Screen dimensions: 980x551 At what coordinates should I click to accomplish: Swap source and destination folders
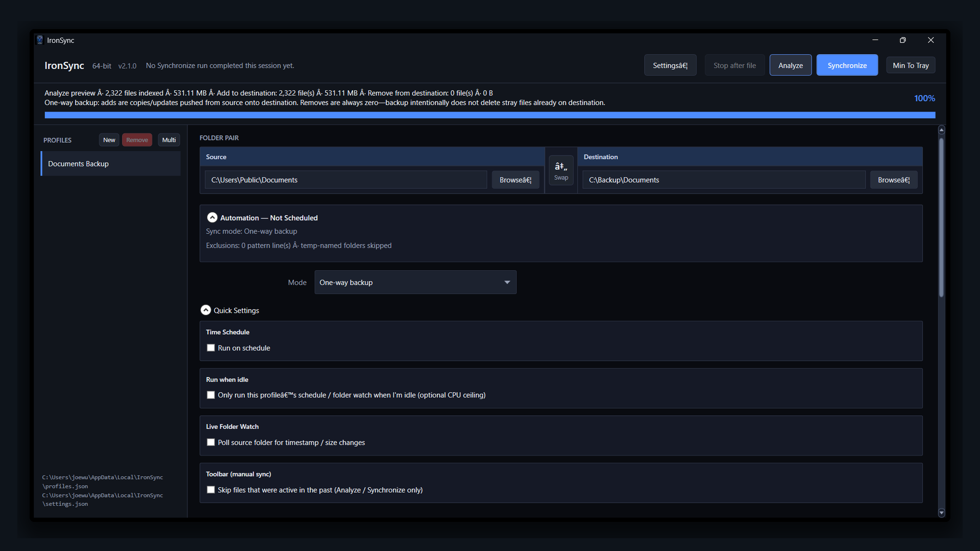pyautogui.click(x=561, y=170)
